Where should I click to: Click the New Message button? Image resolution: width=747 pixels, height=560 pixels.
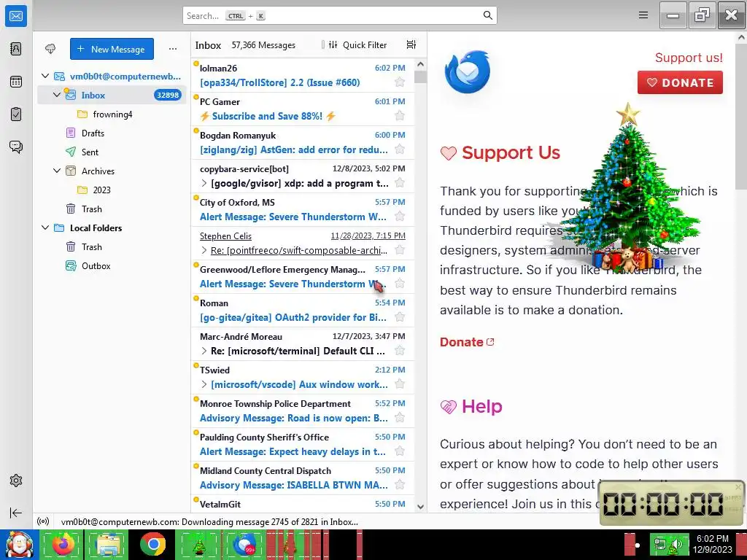point(112,49)
